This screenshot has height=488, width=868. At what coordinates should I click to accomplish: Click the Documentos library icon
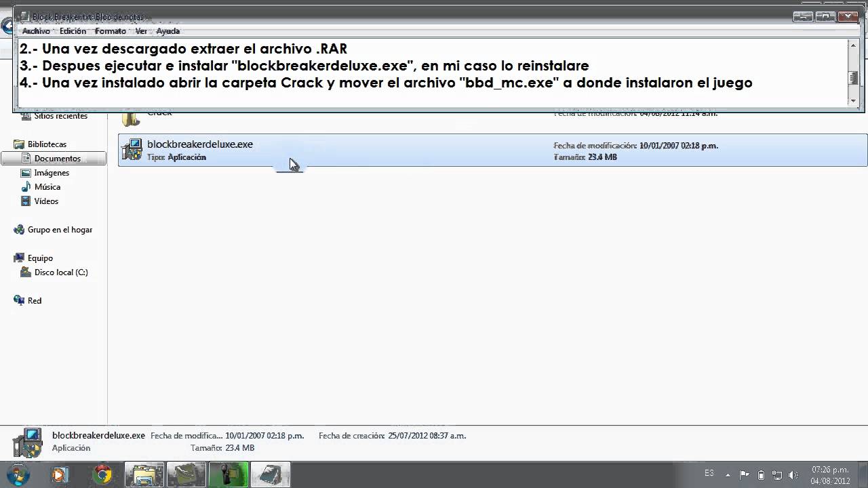click(26, 159)
